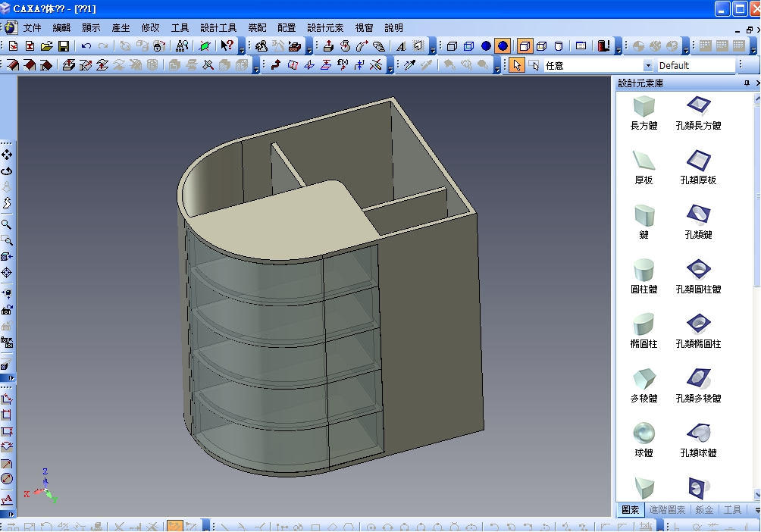Expand display mode toolbar overflow arrow
The width and height of the screenshot is (761, 532).
pyautogui.click(x=619, y=46)
